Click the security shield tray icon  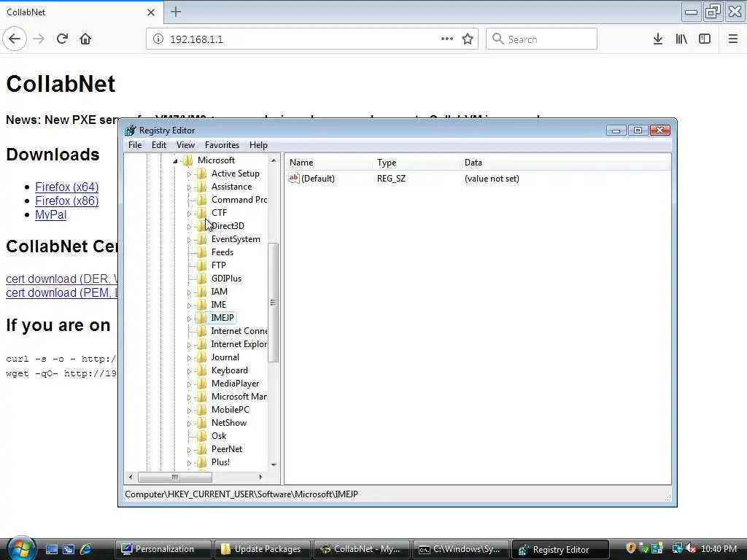(x=631, y=548)
